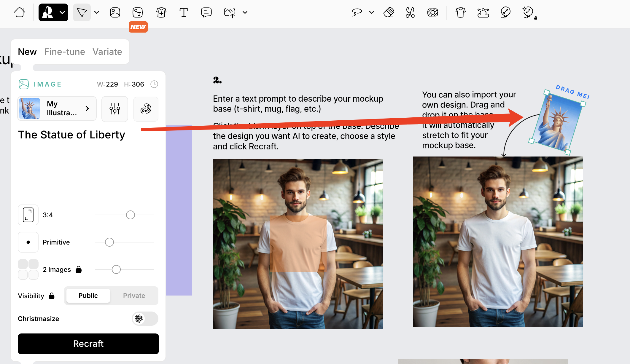Switch to the Fine-tune tab

64,52
